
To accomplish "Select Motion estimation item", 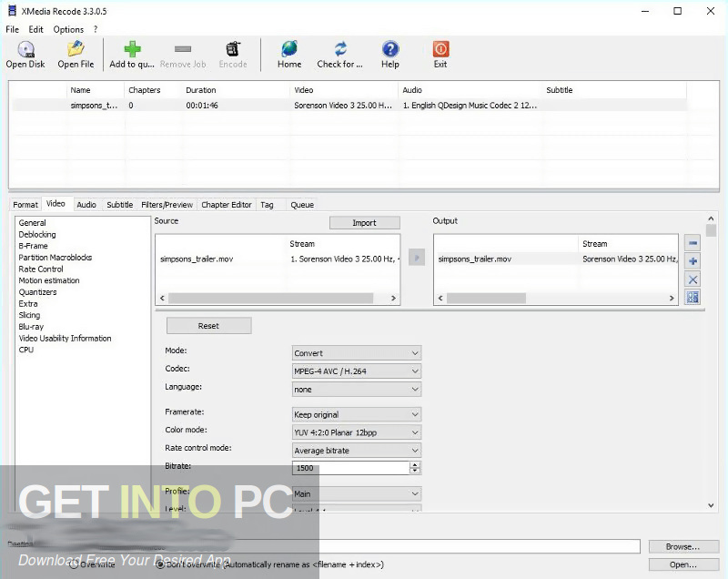I will (x=49, y=280).
